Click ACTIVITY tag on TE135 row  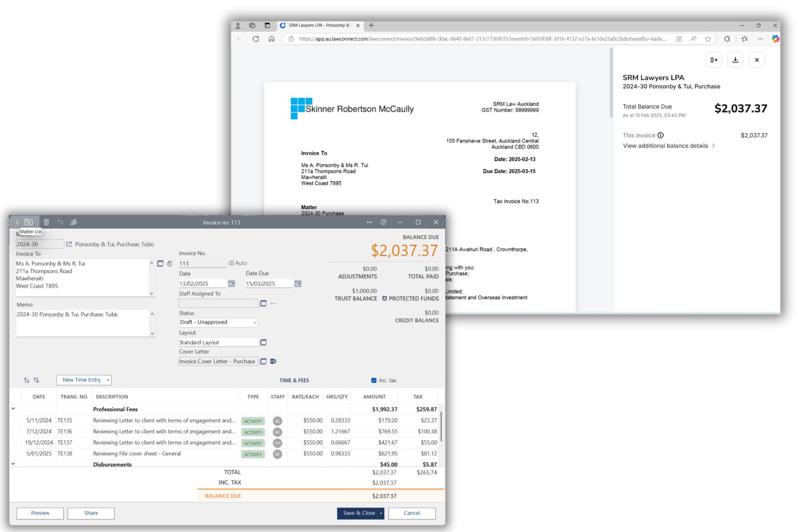coord(253,421)
